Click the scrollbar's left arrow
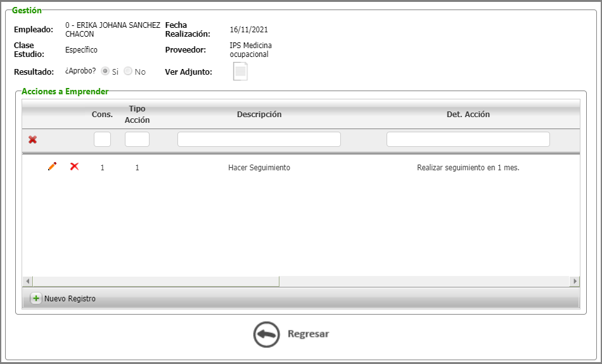The height and width of the screenshot is (364, 602). [x=27, y=281]
